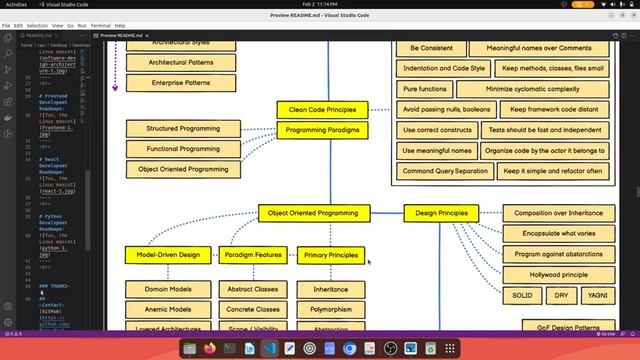This screenshot has width=640, height=360.
Task: Click the Design Principles node
Action: coord(441,213)
